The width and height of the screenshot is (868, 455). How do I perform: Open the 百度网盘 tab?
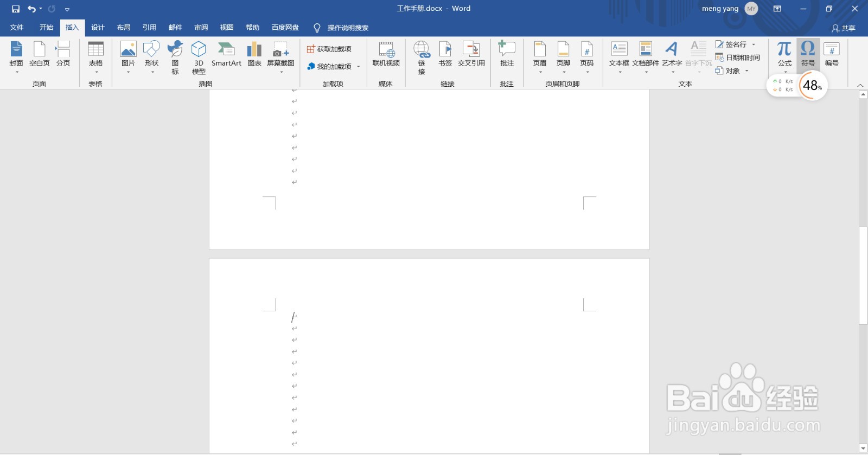tap(285, 28)
